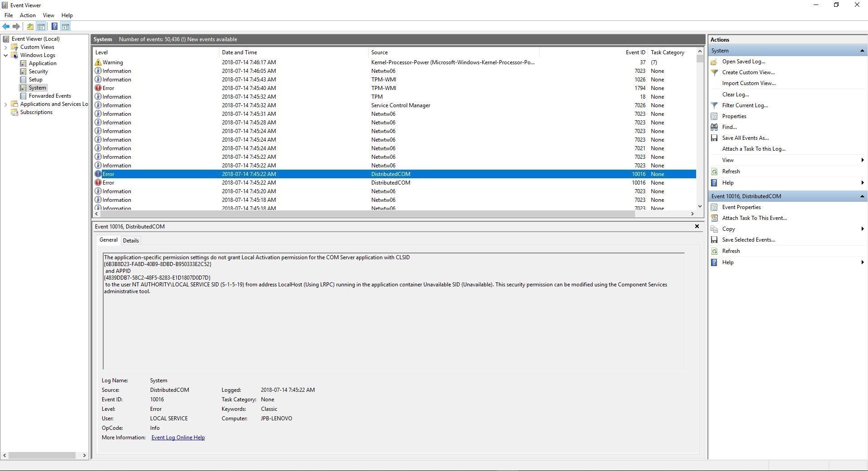The width and height of the screenshot is (868, 471).
Task: Toggle Show/Hide Action Pane in the toolbar
Action: click(x=66, y=26)
